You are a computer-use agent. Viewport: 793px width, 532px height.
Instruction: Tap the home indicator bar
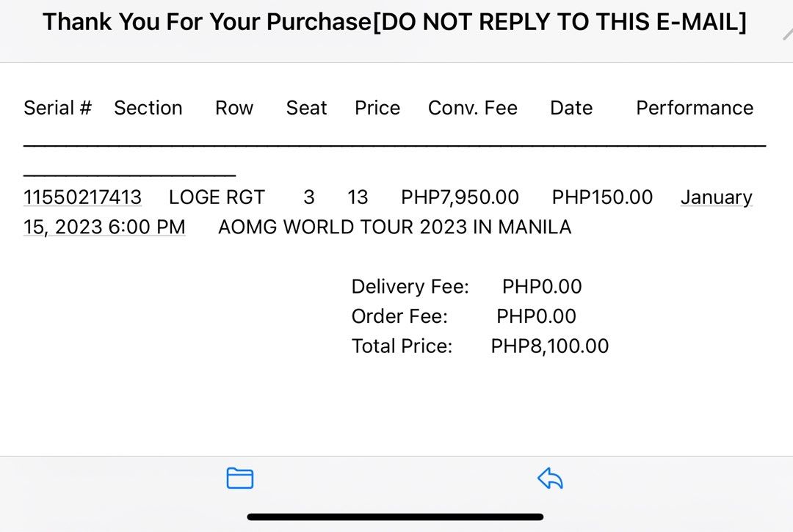coord(395,517)
